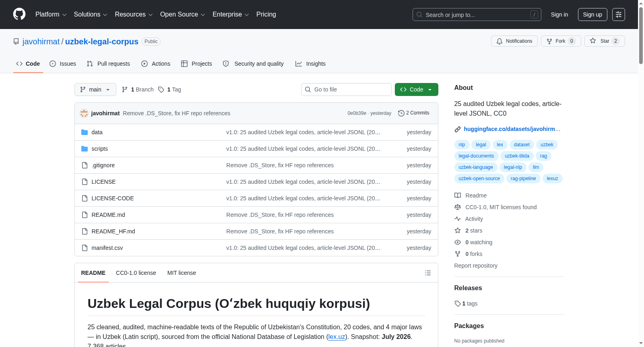Open javohirmat owner profile link
Viewport: 644px width, 347px height.
click(x=41, y=42)
